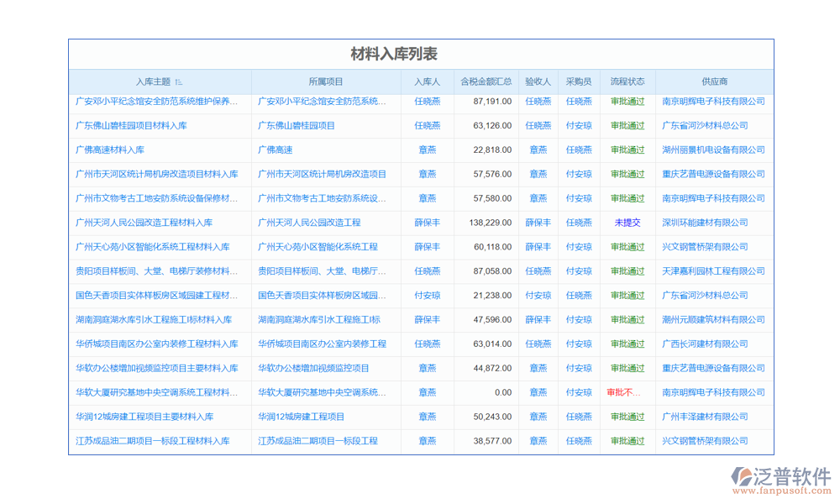Sort by 含税金额汇总 column header
840x504 pixels.
(x=486, y=82)
